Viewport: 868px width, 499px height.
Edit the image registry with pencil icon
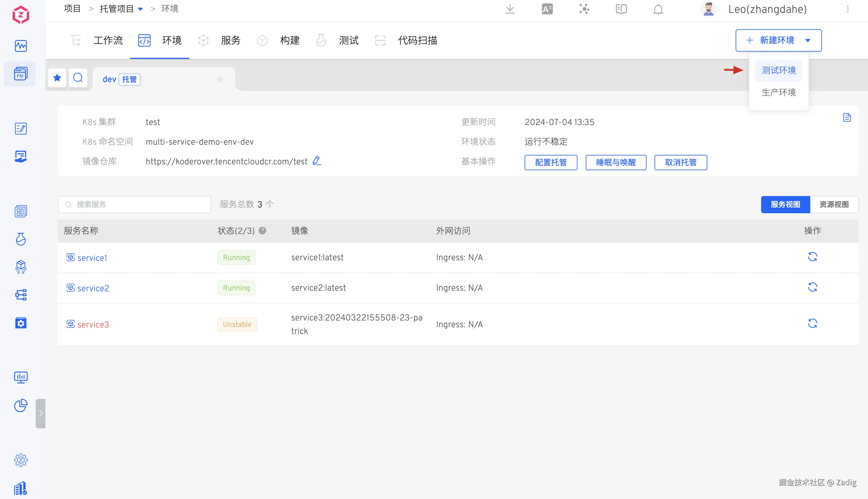pos(317,161)
